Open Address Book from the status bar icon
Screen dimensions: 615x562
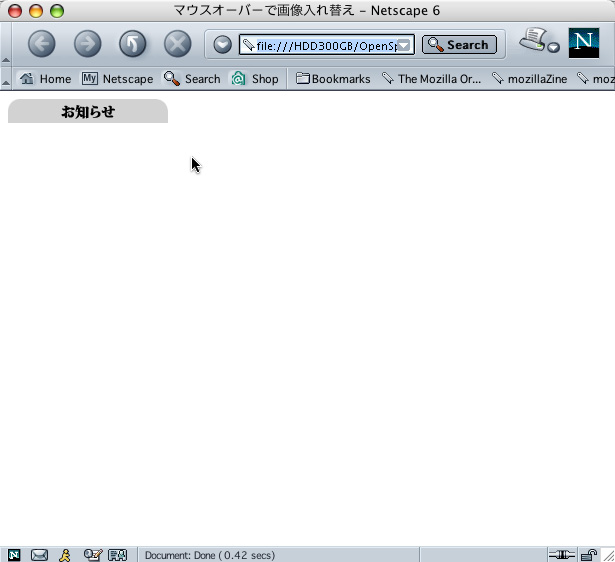pyautogui.click(x=117, y=555)
